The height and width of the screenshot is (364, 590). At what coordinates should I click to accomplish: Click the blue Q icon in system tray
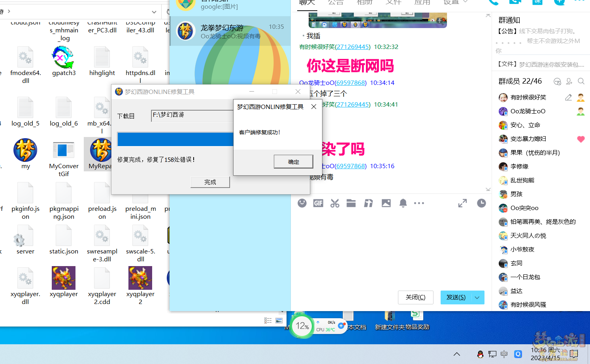[x=518, y=354]
